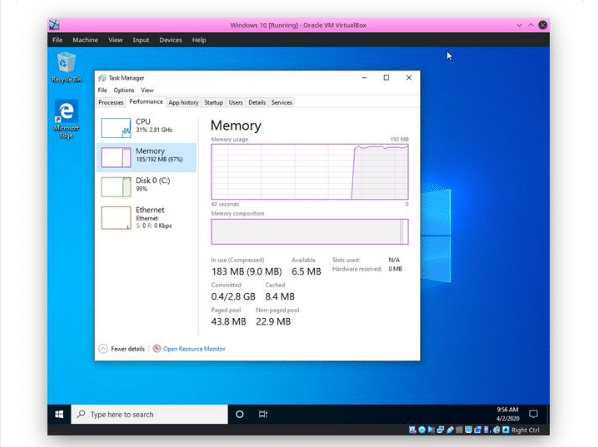
Task: Open VirtualBox View menu
Action: [115, 40]
